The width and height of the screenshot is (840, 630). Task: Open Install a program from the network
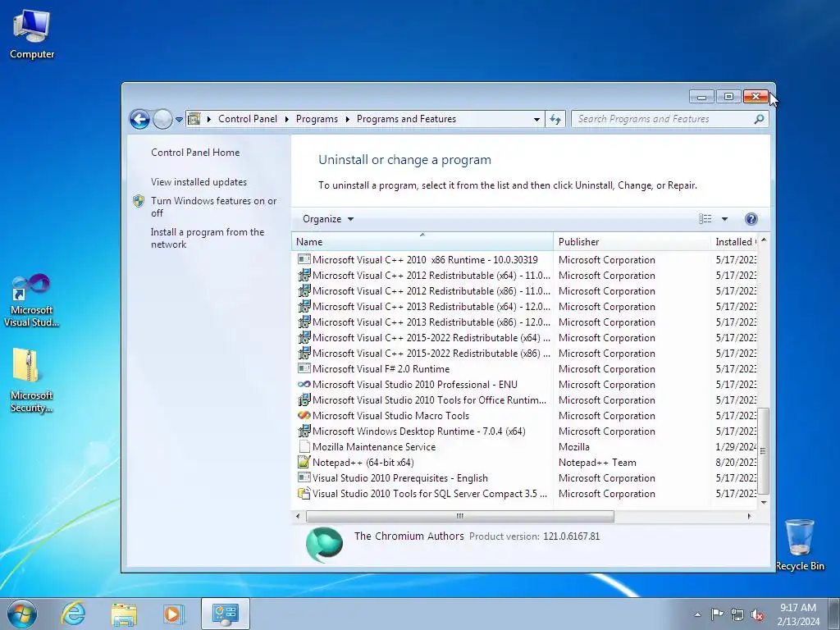pos(208,238)
